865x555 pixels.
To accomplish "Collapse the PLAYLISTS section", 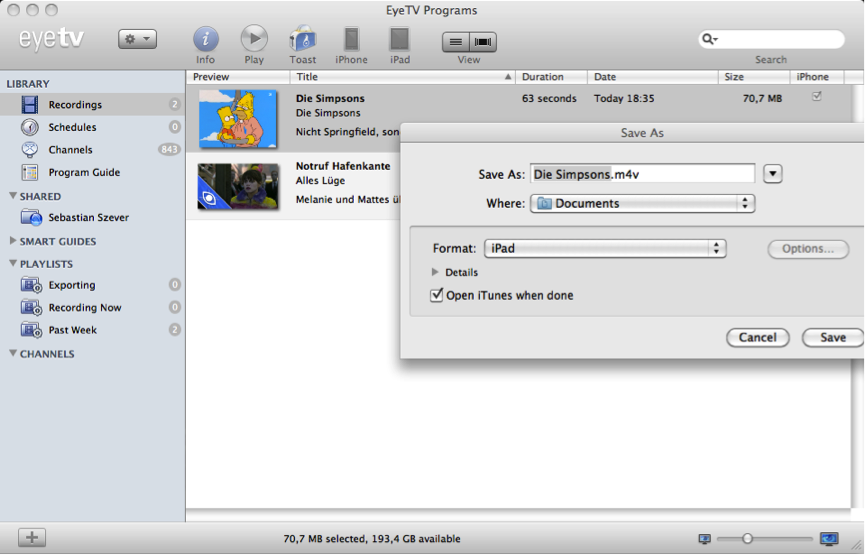I will (x=13, y=264).
